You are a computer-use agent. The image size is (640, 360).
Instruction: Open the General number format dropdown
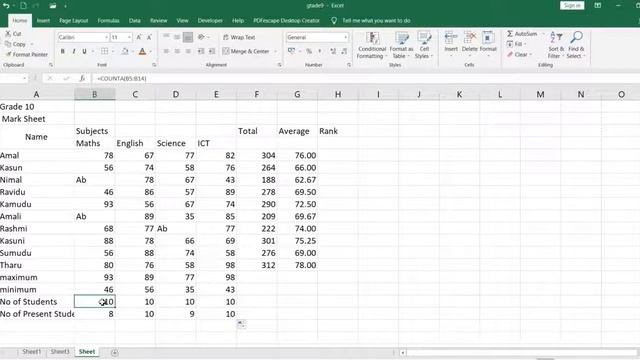[346, 37]
